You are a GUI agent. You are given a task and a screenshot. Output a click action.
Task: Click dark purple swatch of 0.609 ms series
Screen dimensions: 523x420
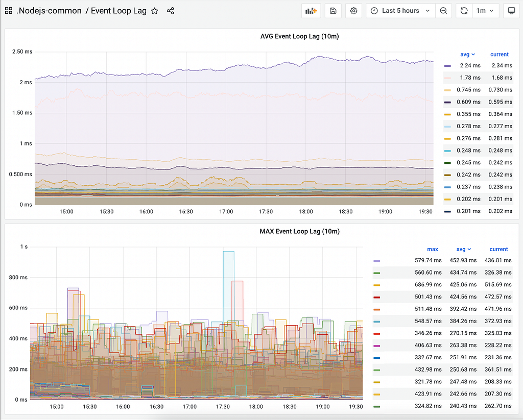447,103
